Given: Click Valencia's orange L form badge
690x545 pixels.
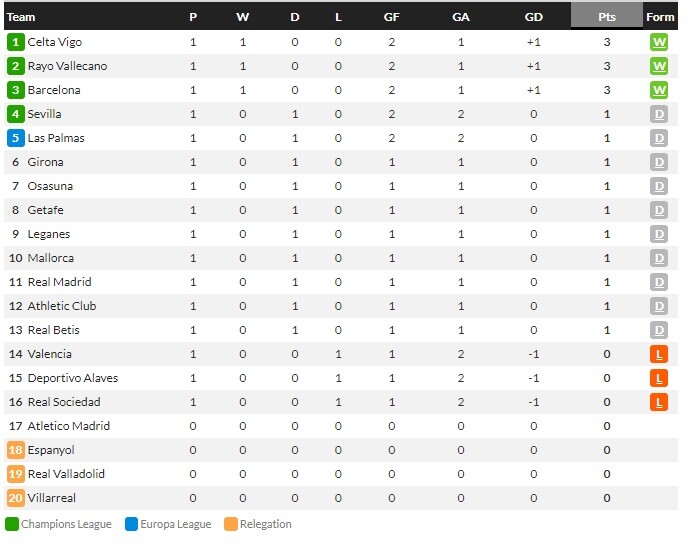Looking at the screenshot, I should 659,354.
